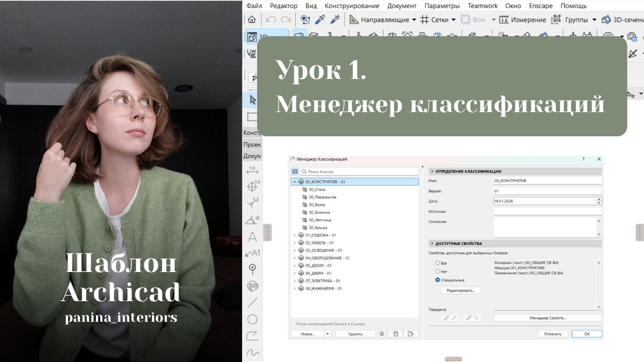This screenshot has width=644, height=362.
Task: Open the Редактор menu
Action: [284, 6]
